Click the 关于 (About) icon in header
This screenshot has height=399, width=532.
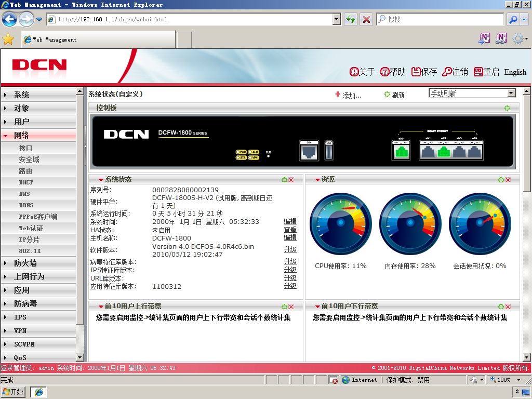pos(354,72)
